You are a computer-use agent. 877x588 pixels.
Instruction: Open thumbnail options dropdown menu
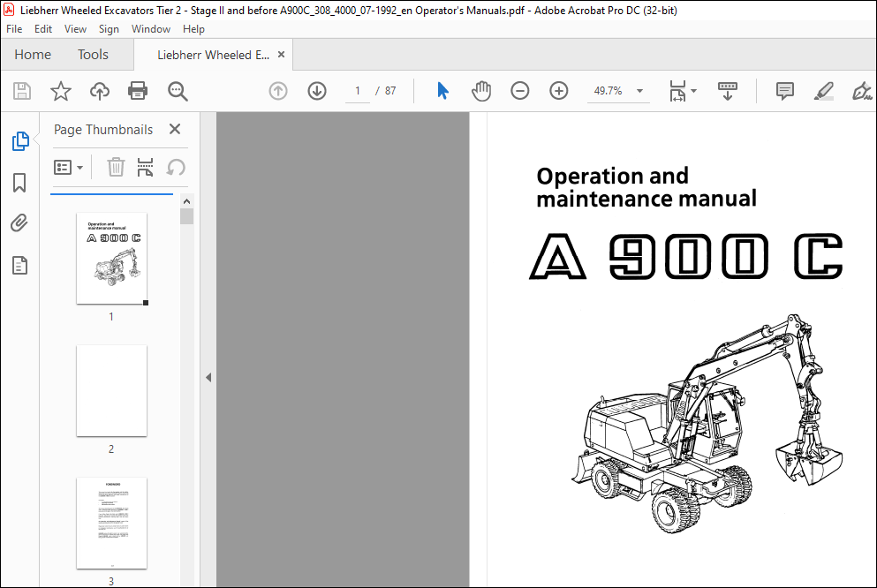click(x=68, y=167)
